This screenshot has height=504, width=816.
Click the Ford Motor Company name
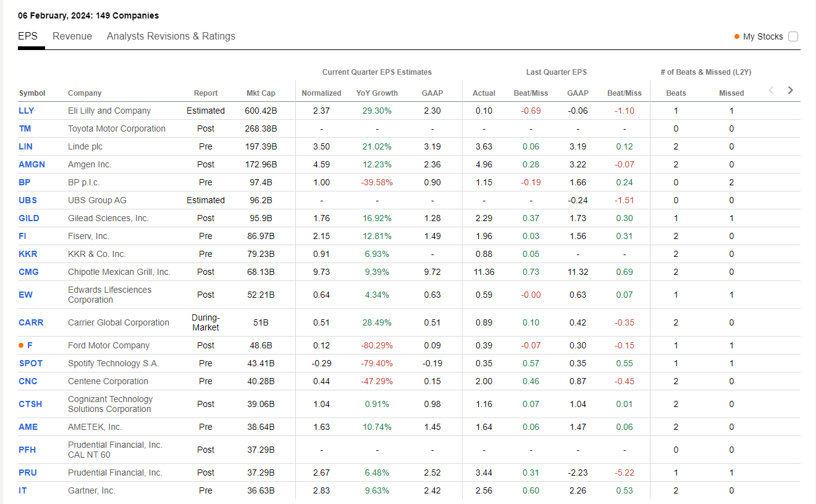pos(109,345)
